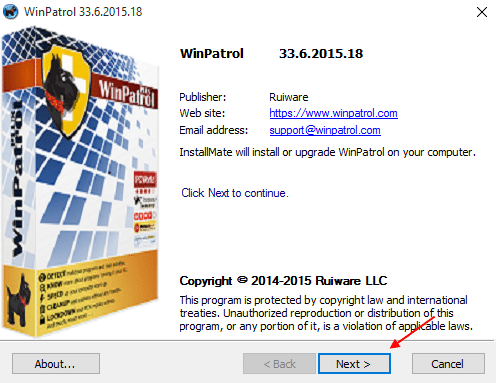This screenshot has width=496, height=383.
Task: Click the 'This program is protected' legal paragraph
Action: coord(326,313)
